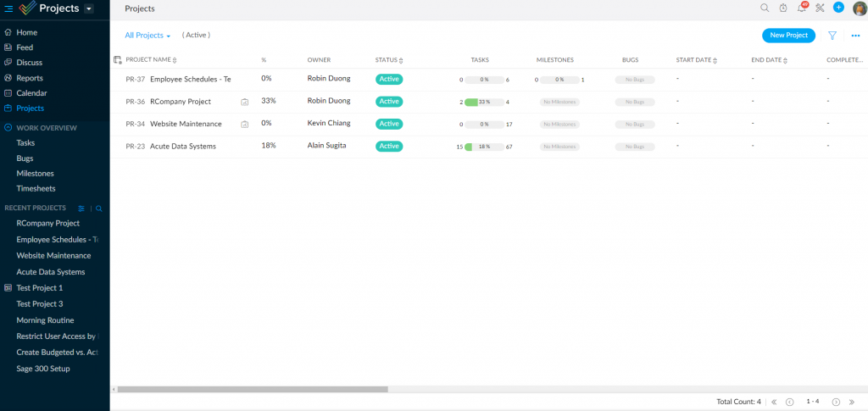The height and width of the screenshot is (411, 868).
Task: Open the Projects app switcher dropdown
Action: tap(88, 8)
